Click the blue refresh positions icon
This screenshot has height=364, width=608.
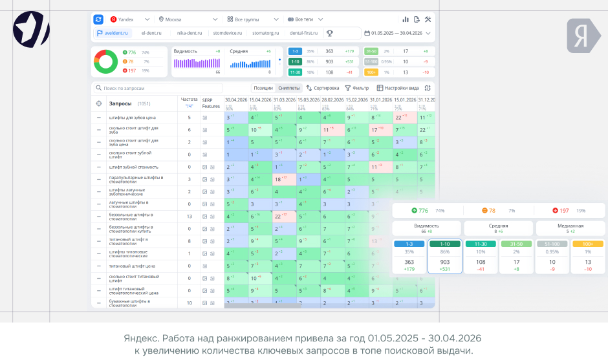pos(98,19)
